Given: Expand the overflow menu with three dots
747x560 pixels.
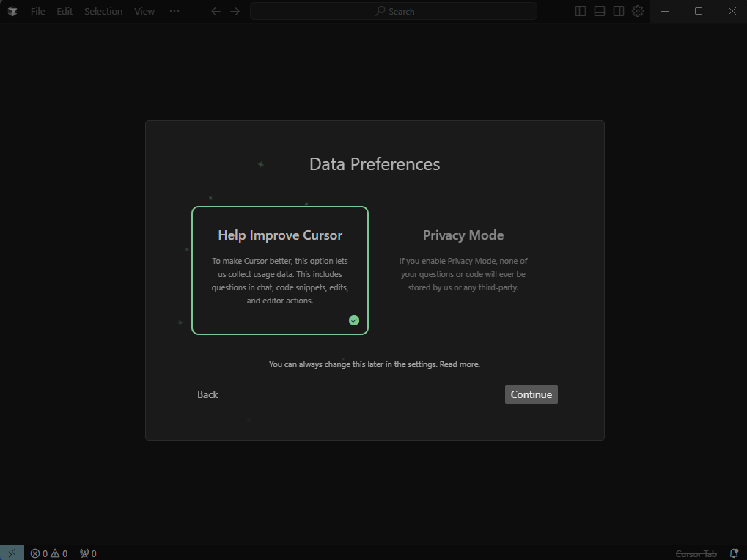Looking at the screenshot, I should point(174,11).
